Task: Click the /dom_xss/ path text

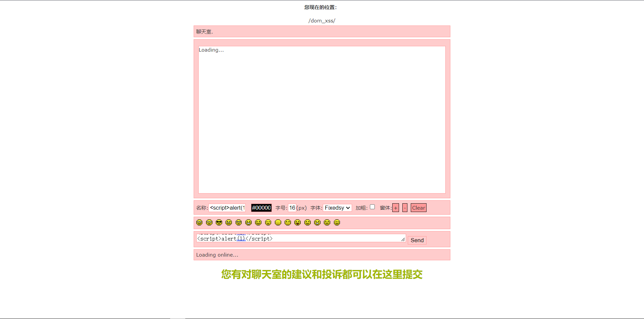Action: [322, 20]
